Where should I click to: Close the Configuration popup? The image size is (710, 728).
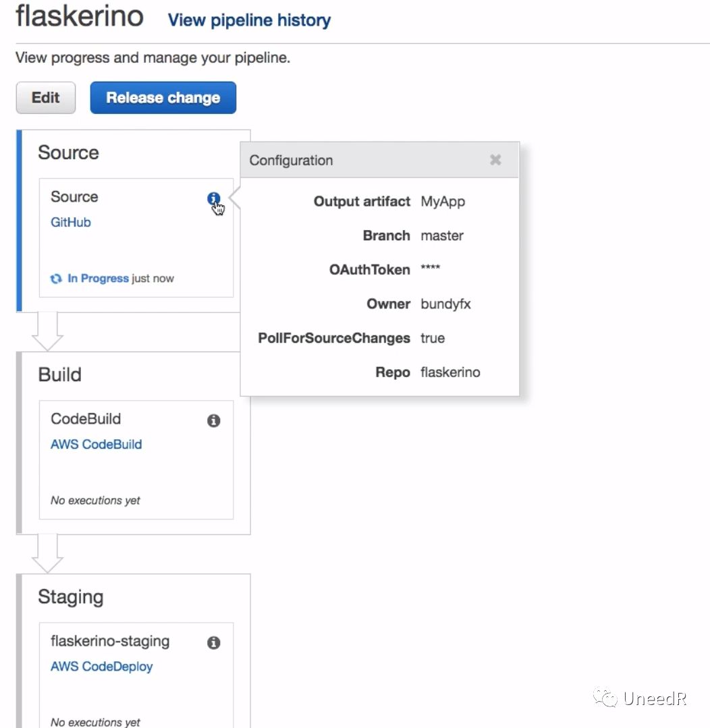[x=495, y=160]
